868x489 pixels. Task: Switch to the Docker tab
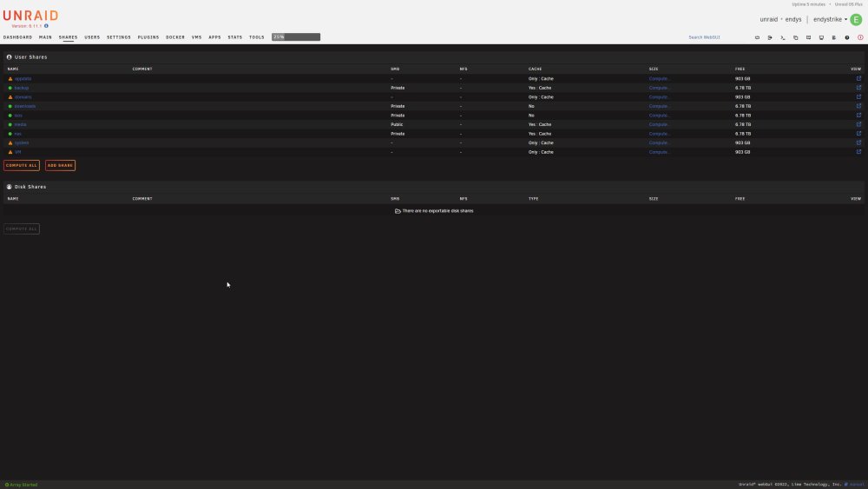(x=175, y=37)
